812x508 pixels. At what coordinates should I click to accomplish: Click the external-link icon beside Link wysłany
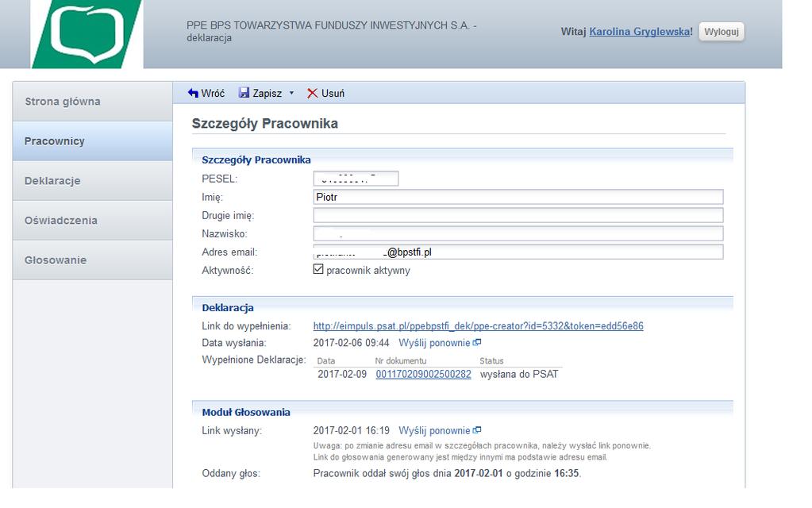pos(477,429)
